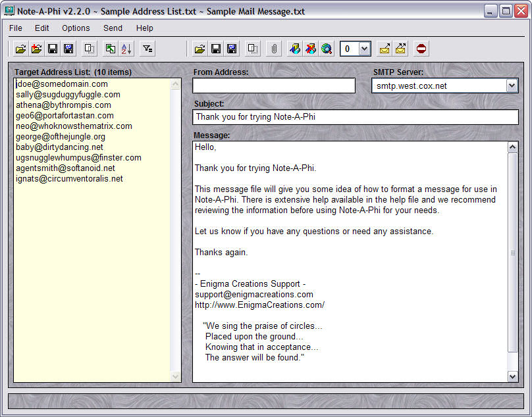Viewport: 532px width, 417px height.
Task: Click the open-folder icon with red plus
Action: (x=37, y=49)
